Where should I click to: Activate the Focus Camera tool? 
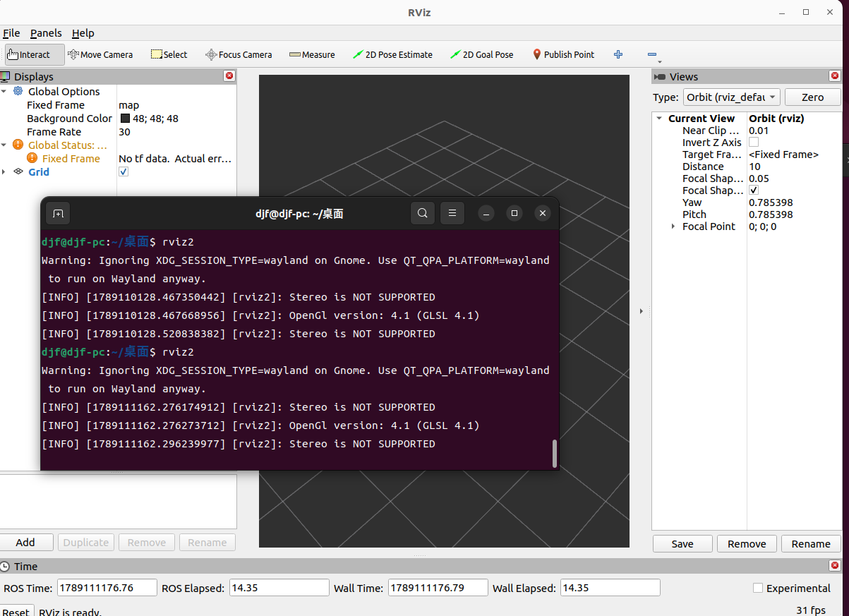click(239, 54)
